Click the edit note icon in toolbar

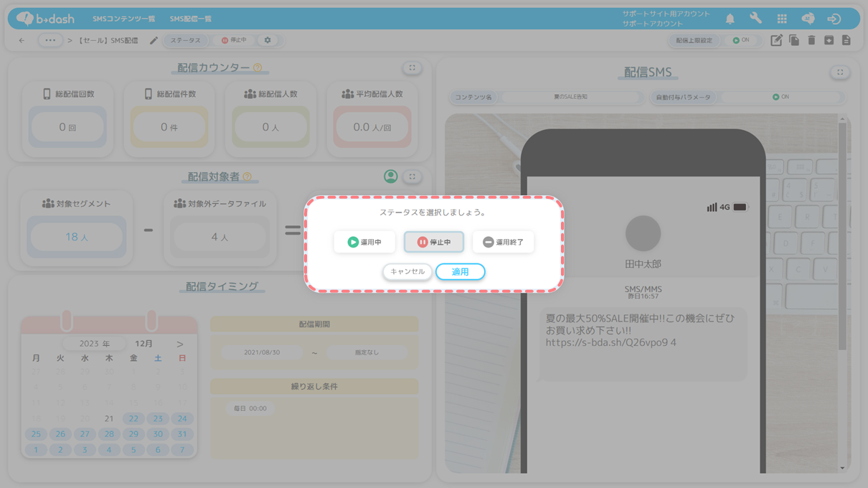coord(776,40)
